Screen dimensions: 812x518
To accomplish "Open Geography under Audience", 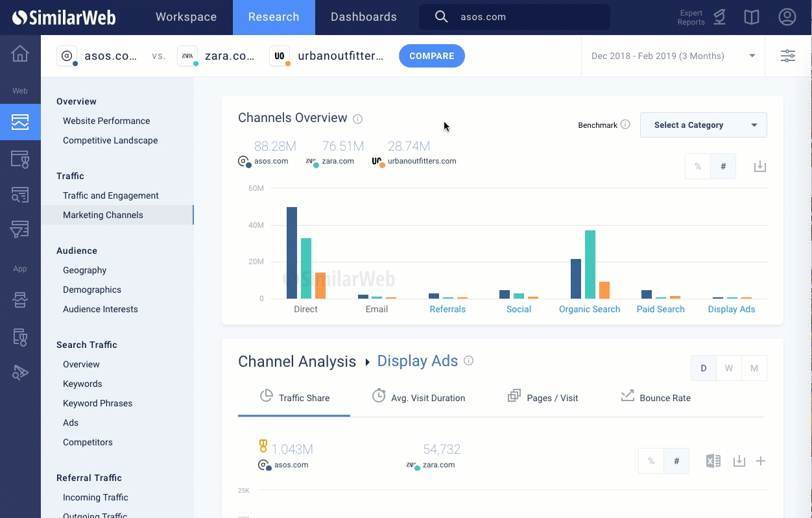I will point(84,270).
